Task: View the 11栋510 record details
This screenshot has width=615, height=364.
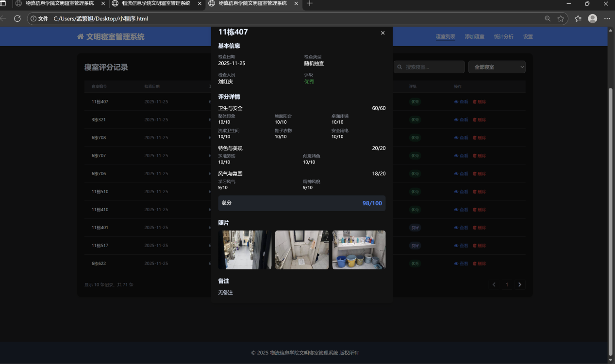Action: click(x=461, y=192)
